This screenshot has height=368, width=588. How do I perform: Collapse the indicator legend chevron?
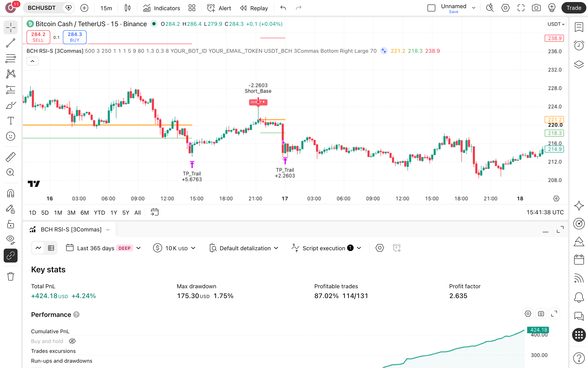point(32,61)
